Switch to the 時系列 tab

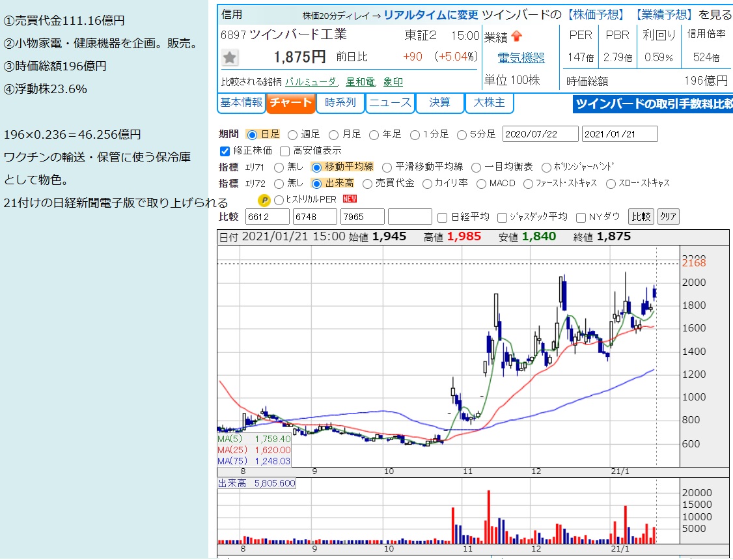(x=340, y=104)
